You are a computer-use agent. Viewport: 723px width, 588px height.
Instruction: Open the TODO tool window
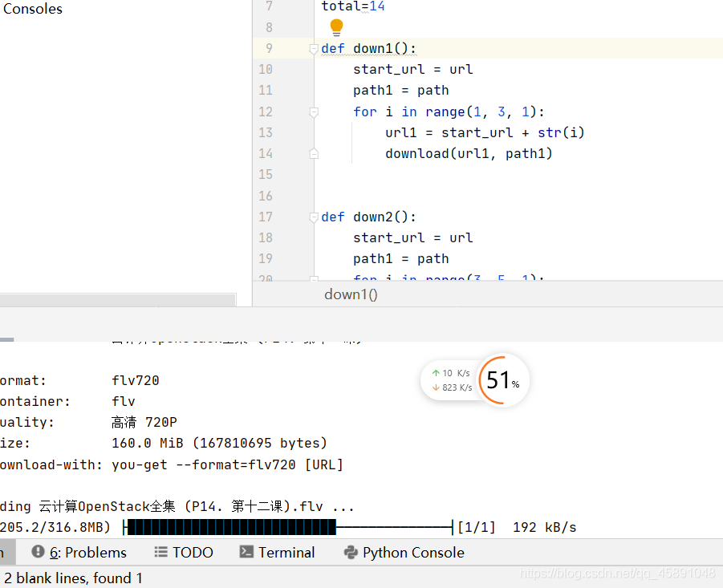pyautogui.click(x=183, y=552)
